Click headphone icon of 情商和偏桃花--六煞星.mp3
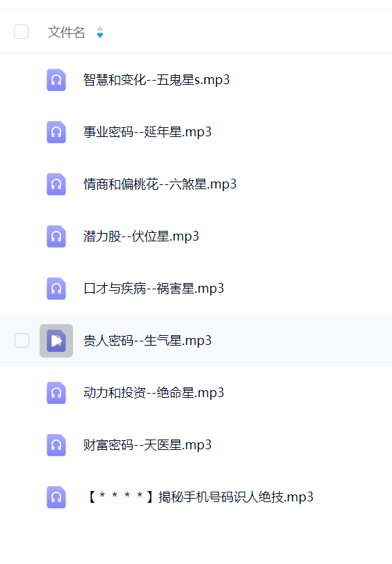 (56, 184)
